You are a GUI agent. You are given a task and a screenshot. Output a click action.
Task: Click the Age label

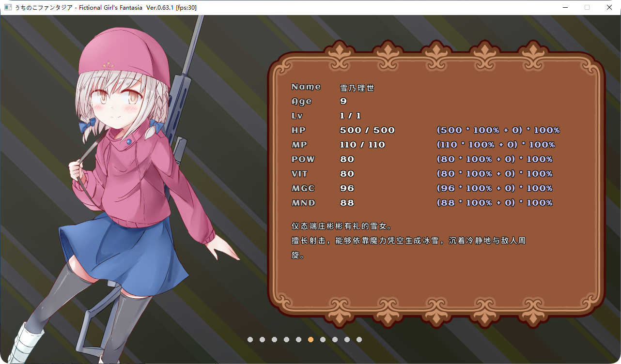tap(301, 101)
